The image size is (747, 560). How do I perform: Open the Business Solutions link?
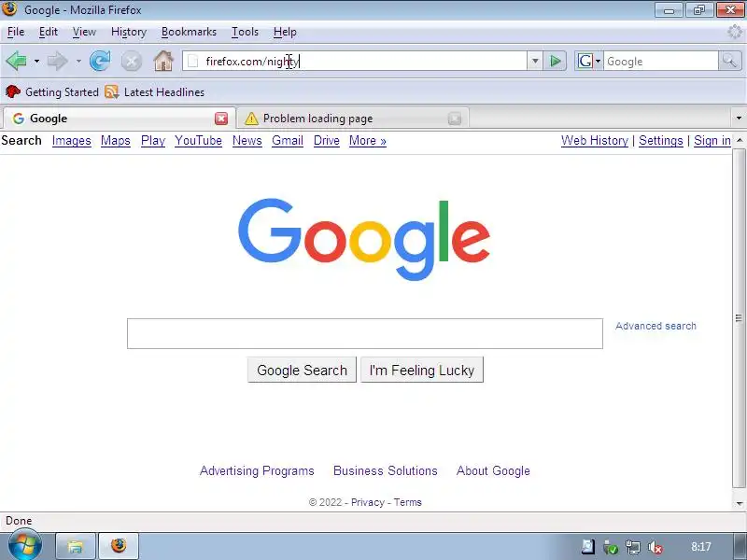[385, 470]
